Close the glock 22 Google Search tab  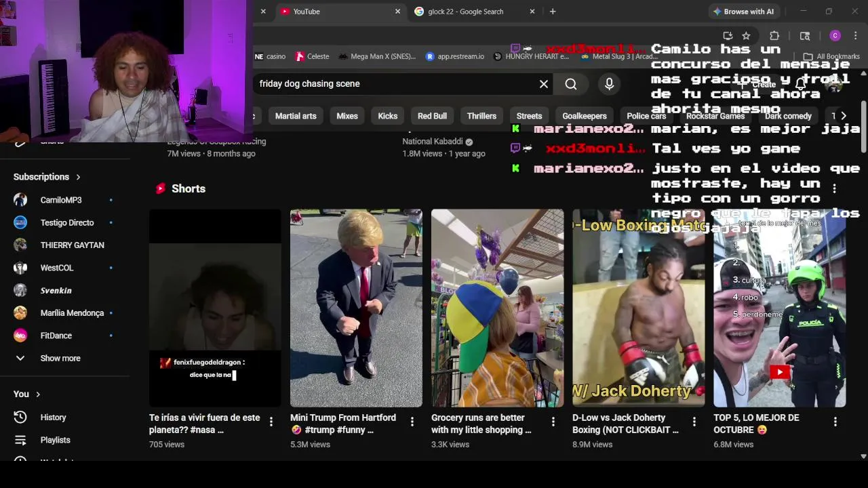point(532,12)
